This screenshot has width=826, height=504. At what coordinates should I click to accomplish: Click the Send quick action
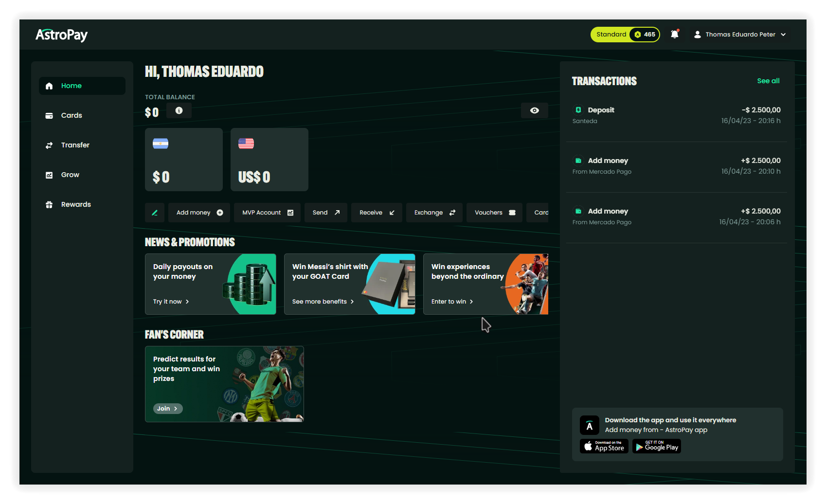(x=326, y=213)
